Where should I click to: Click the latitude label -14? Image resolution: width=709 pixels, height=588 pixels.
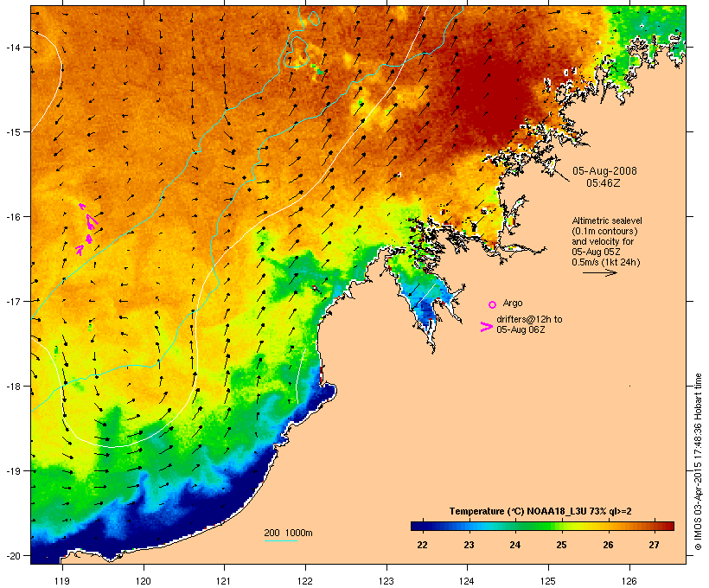(12, 47)
